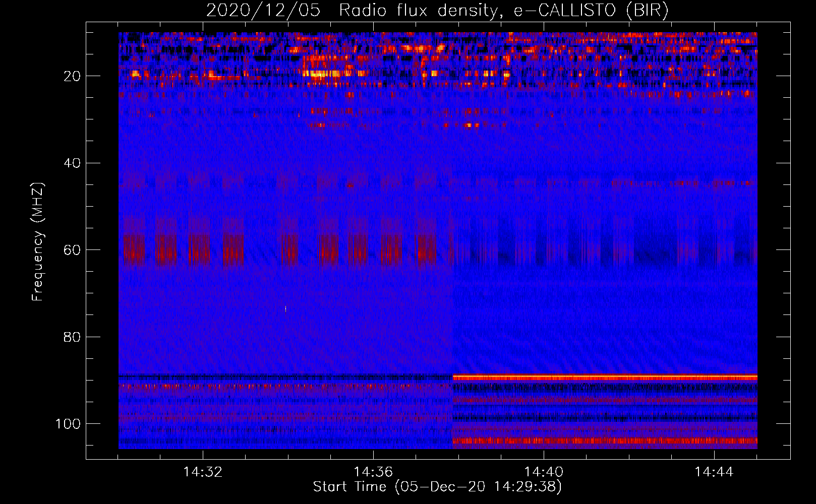Click the 14:40 time tick label
816x504 pixels.
(544, 472)
